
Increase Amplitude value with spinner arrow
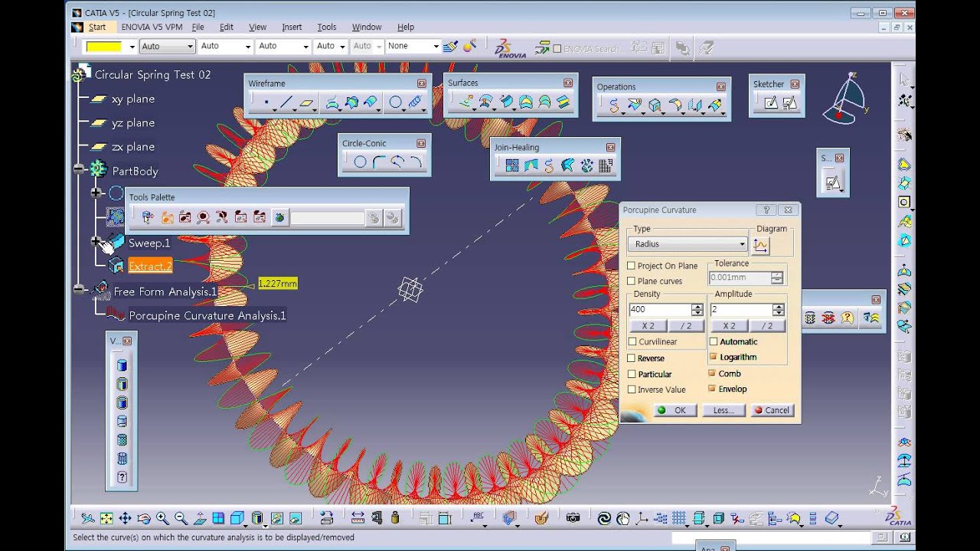click(778, 307)
